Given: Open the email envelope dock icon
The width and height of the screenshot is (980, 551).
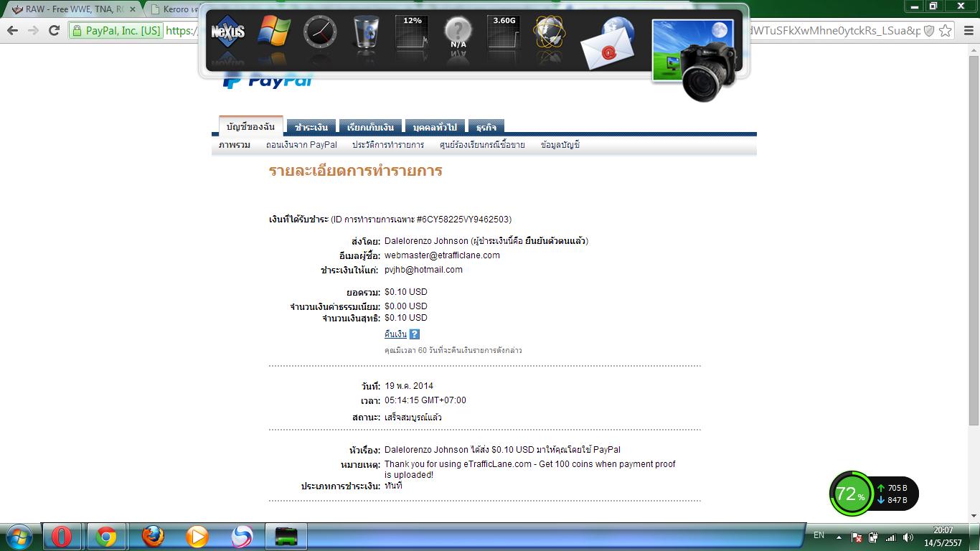Looking at the screenshot, I should (x=608, y=44).
